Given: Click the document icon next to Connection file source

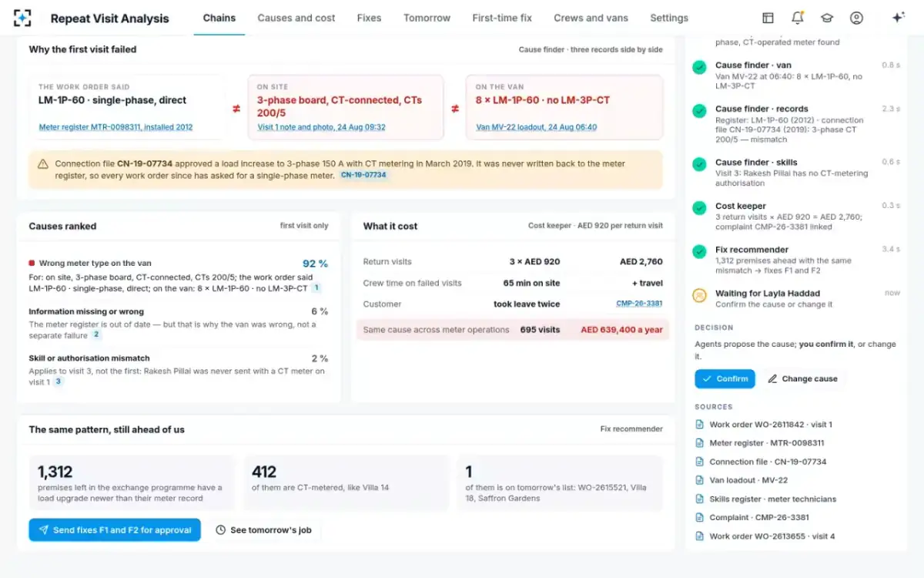Looking at the screenshot, I should click(x=700, y=462).
